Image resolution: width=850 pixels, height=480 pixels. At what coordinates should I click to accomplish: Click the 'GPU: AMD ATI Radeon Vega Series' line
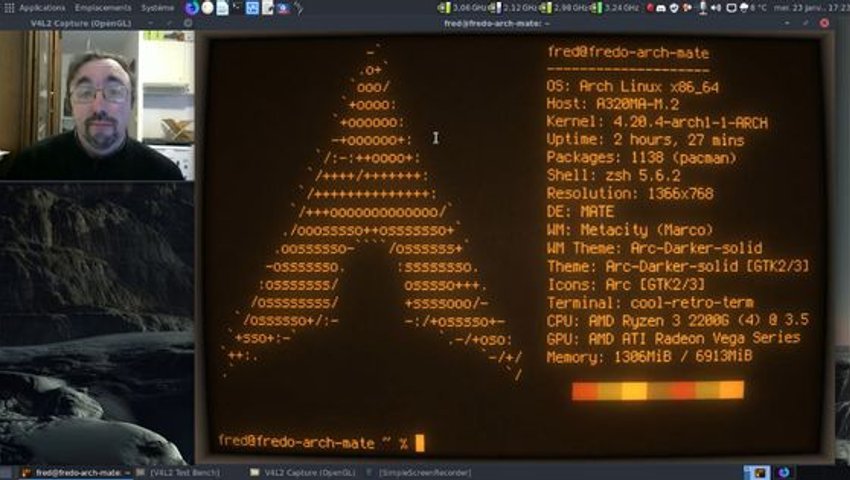673,338
